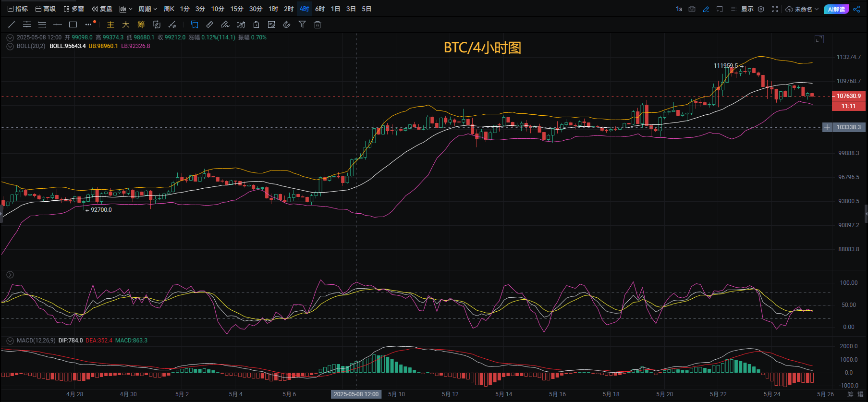Click the 筹 chip distribution icon
The height and width of the screenshot is (402, 868).
(141, 24)
